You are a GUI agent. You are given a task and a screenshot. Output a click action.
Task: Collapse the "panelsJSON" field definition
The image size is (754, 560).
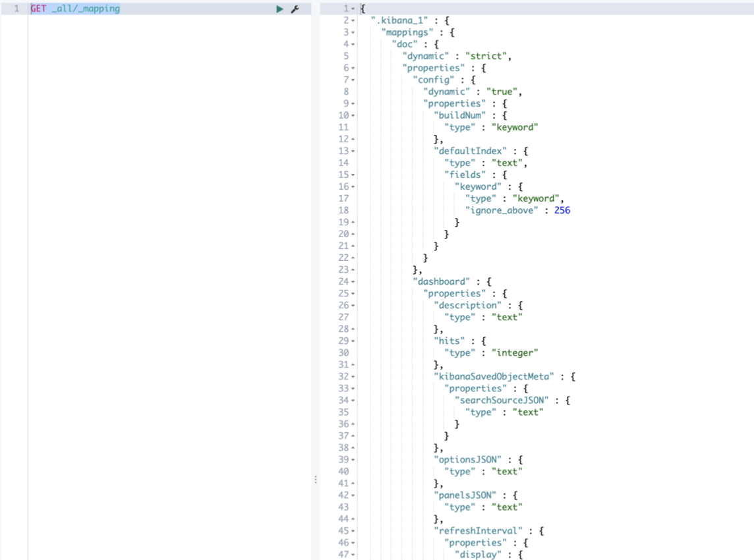click(x=352, y=495)
